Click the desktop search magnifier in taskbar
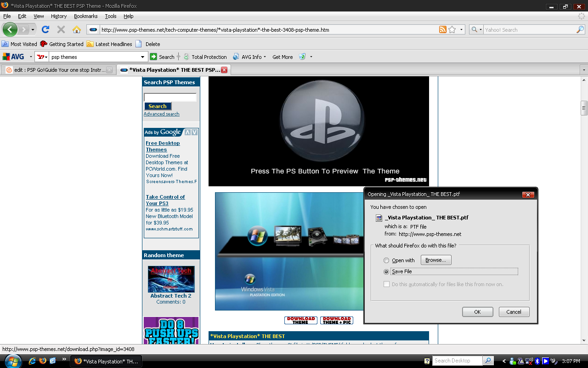This screenshot has width=588, height=368. click(488, 361)
